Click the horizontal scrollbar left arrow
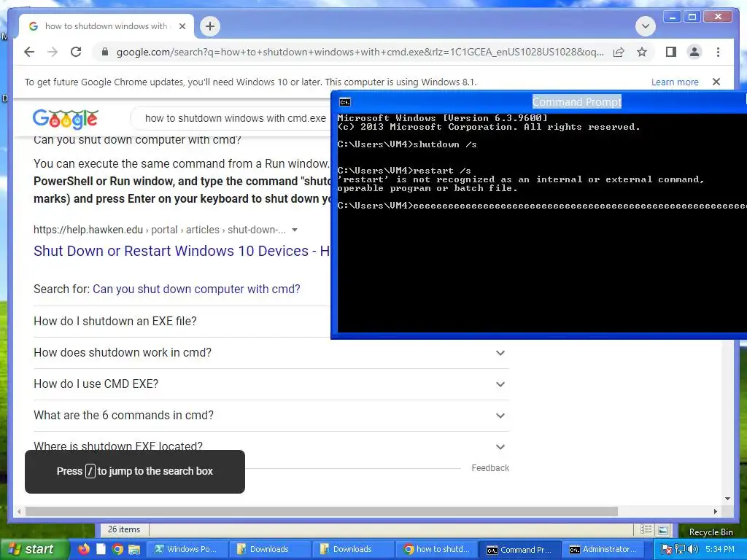747x560 pixels. pos(19,511)
